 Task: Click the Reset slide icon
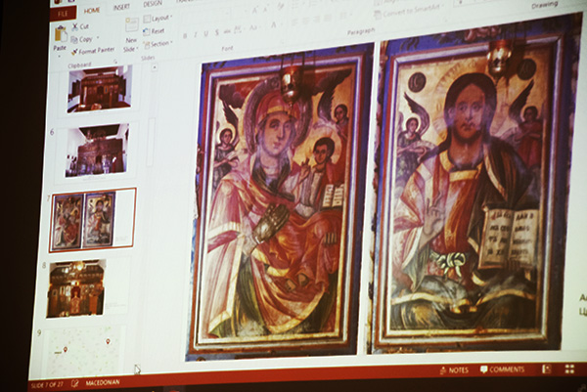click(145, 31)
